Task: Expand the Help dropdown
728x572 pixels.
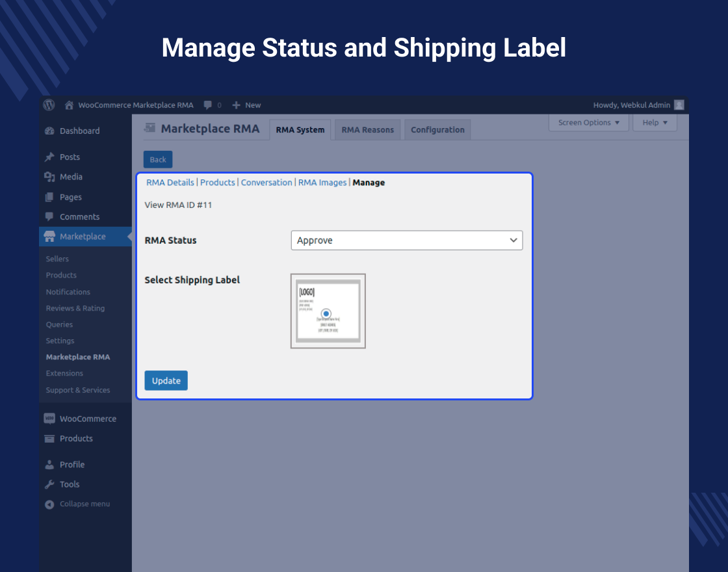Action: click(x=655, y=122)
